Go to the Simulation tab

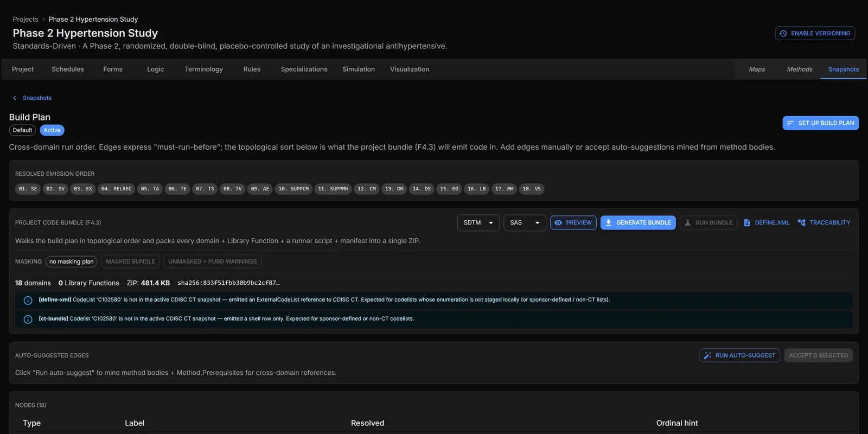[x=359, y=69]
